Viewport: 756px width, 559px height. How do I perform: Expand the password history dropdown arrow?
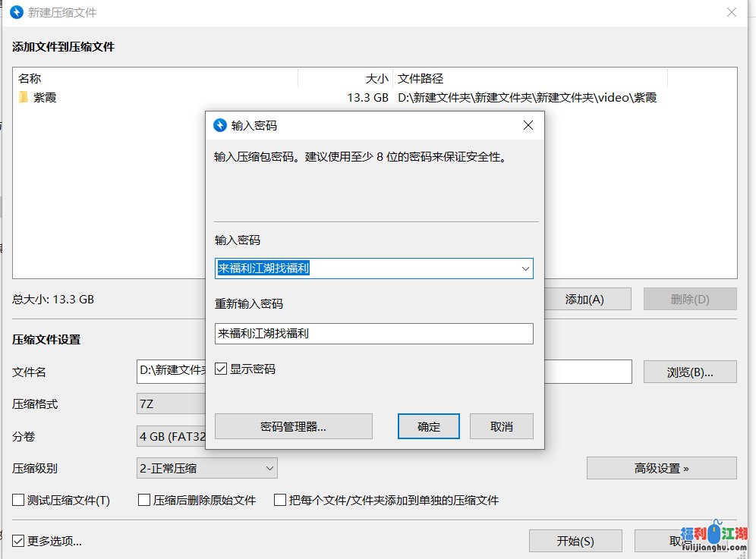coord(524,269)
